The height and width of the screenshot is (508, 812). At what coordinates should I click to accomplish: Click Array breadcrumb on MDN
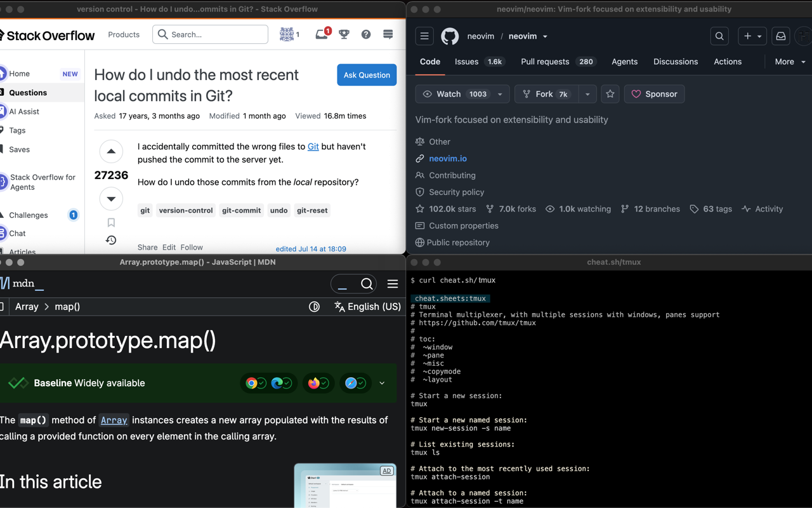pos(27,307)
